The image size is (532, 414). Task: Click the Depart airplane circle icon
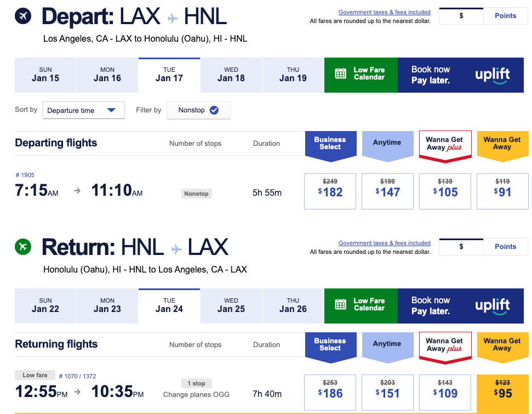pyautogui.click(x=23, y=16)
